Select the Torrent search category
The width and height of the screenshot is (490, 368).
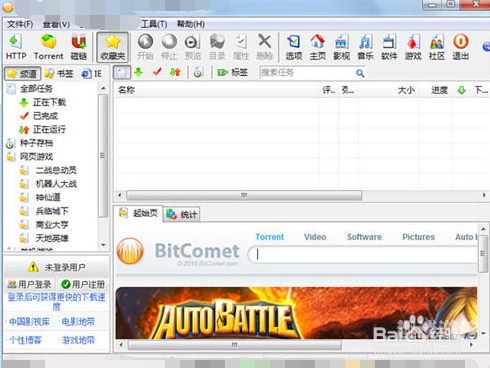tap(269, 237)
